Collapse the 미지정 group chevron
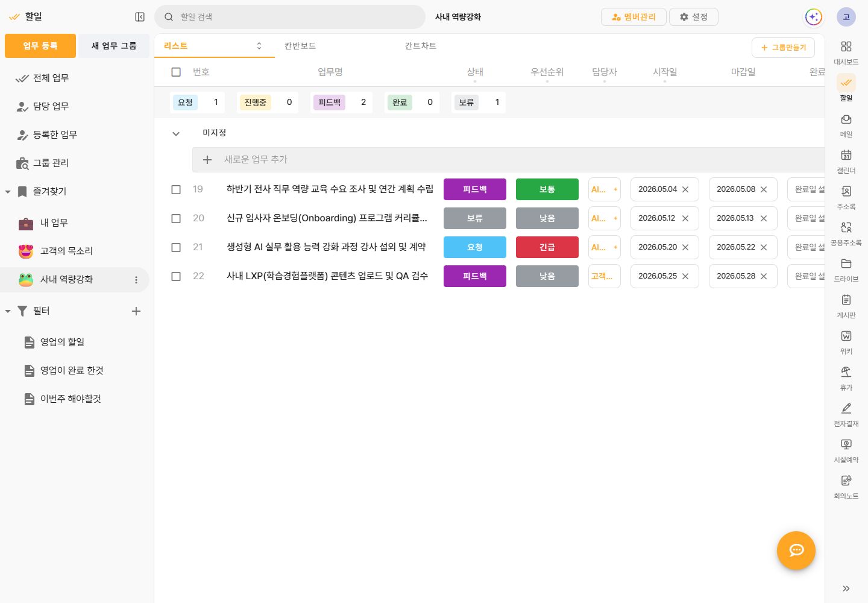Image resolution: width=868 pixels, height=603 pixels. (176, 134)
